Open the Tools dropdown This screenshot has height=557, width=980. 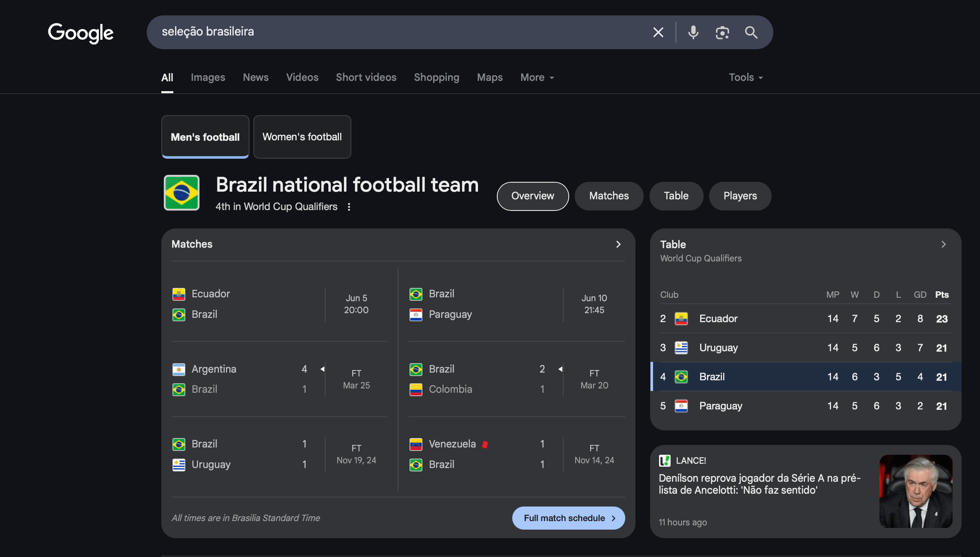pos(745,77)
